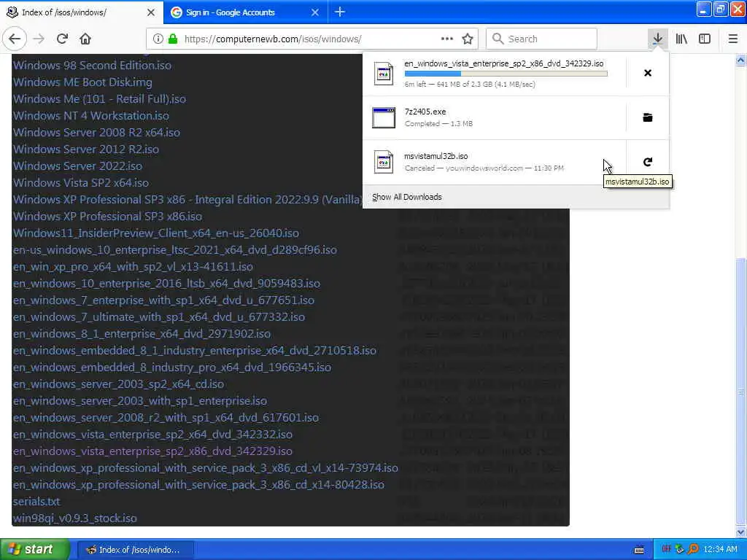The image size is (747, 560).
Task: Download Windows Server 2012 R2.iso
Action: tap(86, 149)
